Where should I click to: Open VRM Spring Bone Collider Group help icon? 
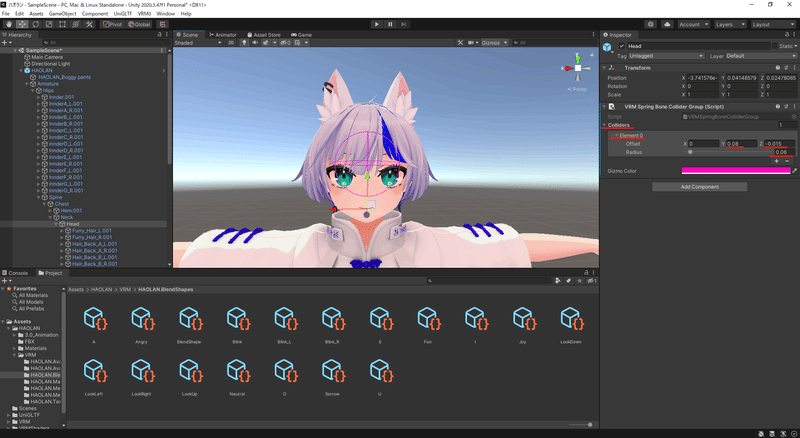coord(778,107)
